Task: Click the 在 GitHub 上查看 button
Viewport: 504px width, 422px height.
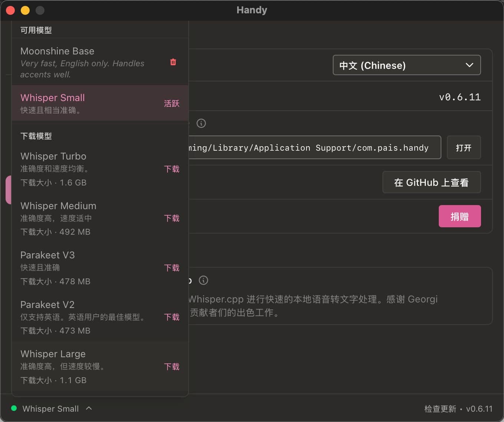Action: pos(431,182)
